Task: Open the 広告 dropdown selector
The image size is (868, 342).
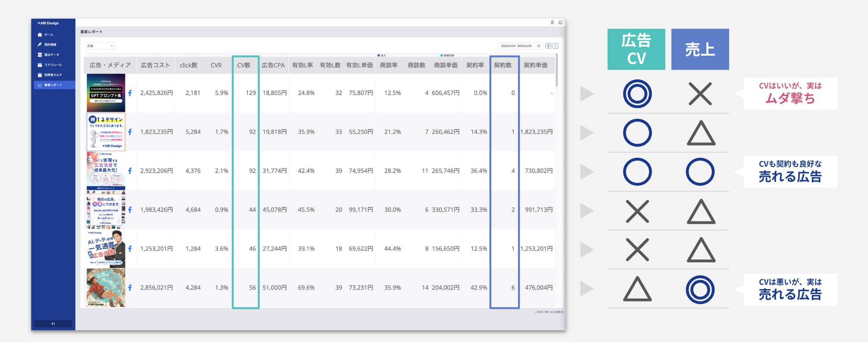Action: pos(100,46)
